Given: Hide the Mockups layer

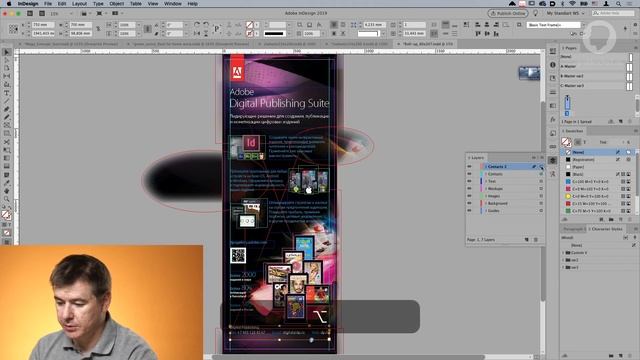Looking at the screenshot, I should coord(469,189).
